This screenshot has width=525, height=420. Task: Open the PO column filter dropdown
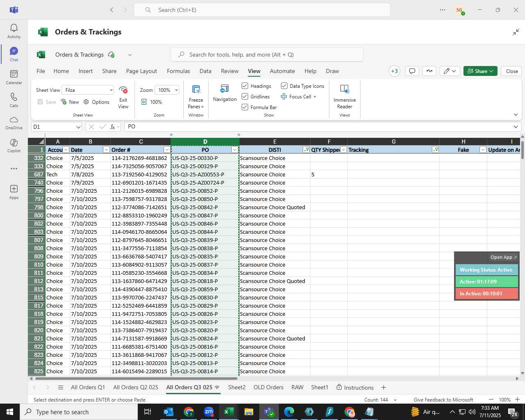coord(235,150)
